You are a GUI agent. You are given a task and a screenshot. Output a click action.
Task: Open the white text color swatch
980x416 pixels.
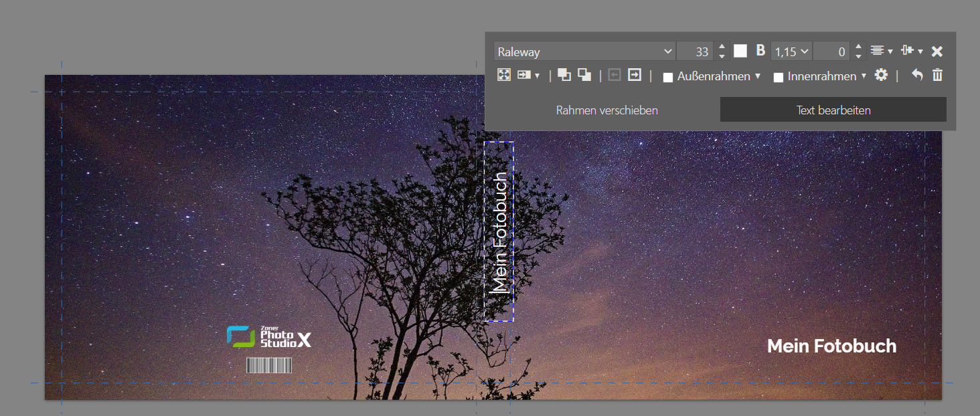pyautogui.click(x=740, y=51)
